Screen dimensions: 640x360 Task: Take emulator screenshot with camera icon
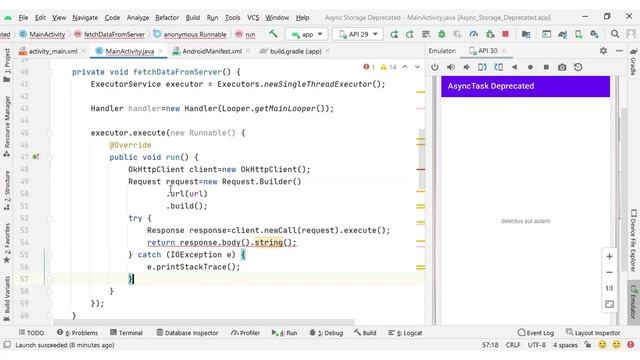click(x=562, y=67)
